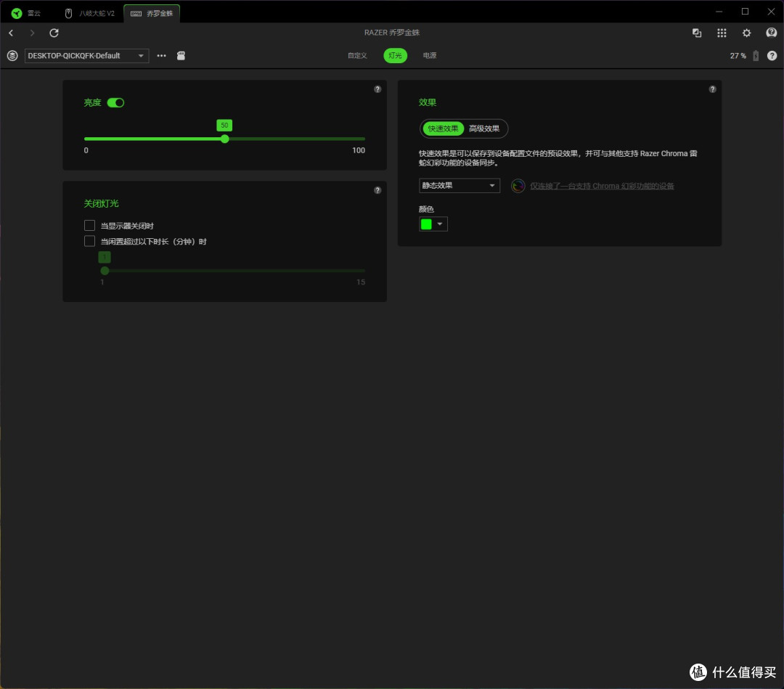The image size is (784, 689).
Task: Switch to the 八岐大蛇 V2 mouse tab
Action: click(90, 13)
